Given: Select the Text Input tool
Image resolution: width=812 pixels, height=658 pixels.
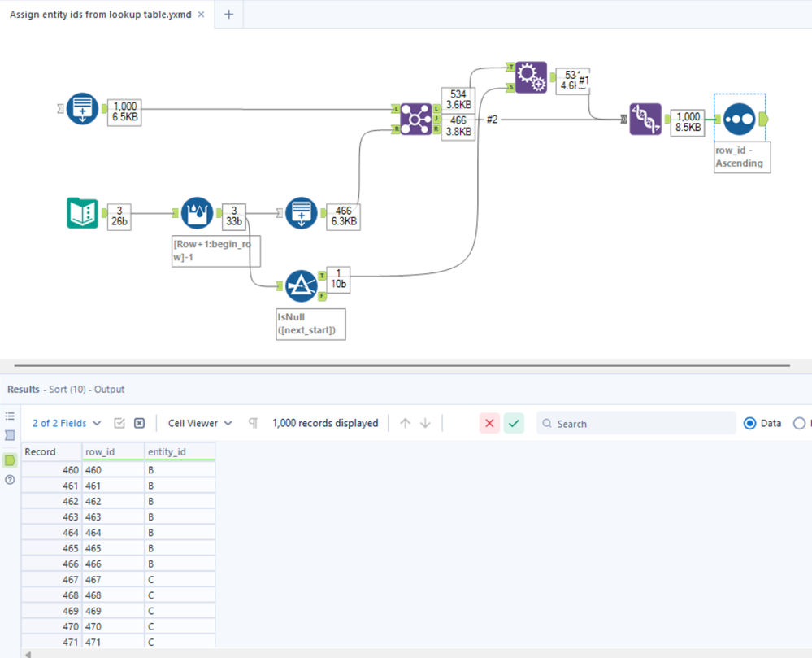Looking at the screenshot, I should tap(82, 213).
